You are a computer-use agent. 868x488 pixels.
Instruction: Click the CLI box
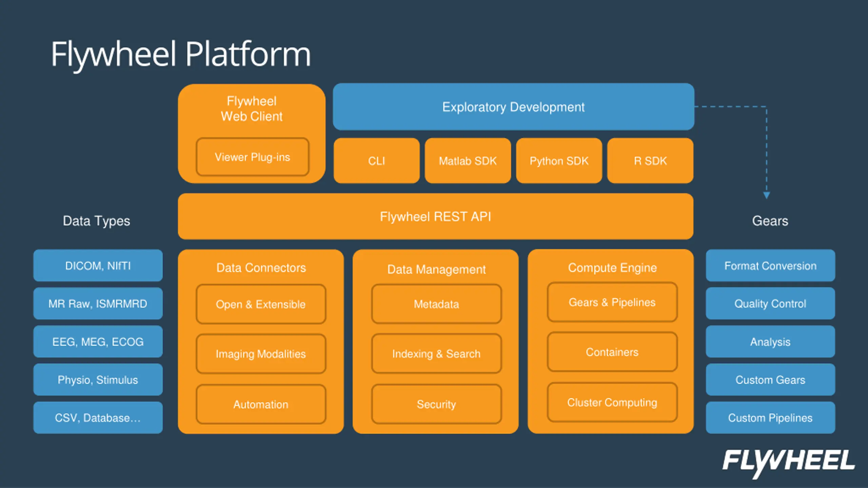coord(376,161)
